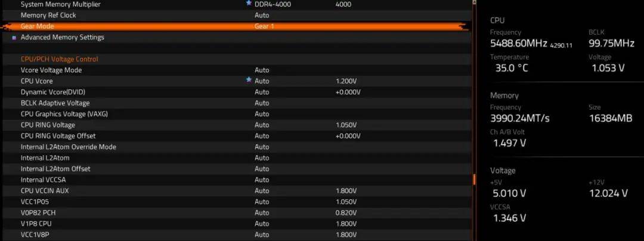Click the +12V reading 12.024 V
This screenshot has width=644, height=241.
pyautogui.click(x=609, y=193)
